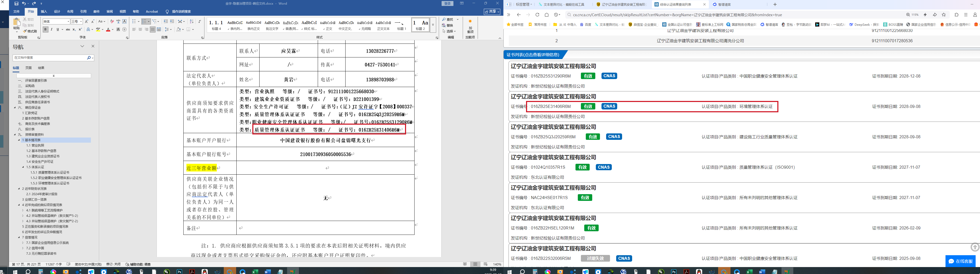Expand the 4.1 脱硫塔等工艺流程维护 heading

click(x=23, y=210)
